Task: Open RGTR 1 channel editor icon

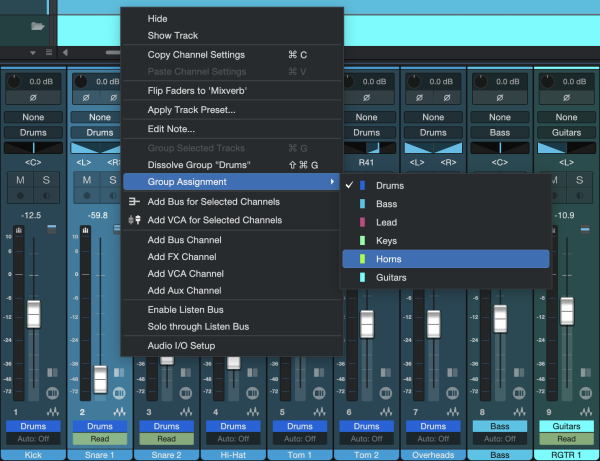Action: pos(586,412)
